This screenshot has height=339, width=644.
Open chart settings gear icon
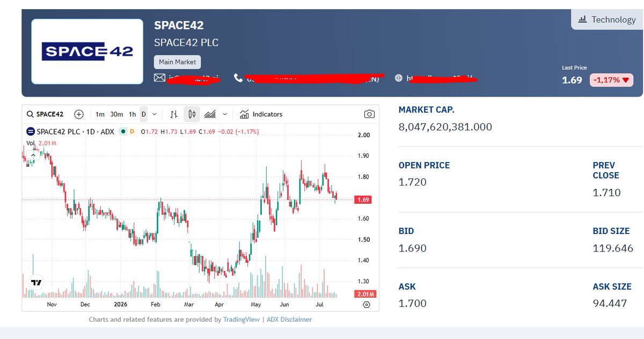point(367,305)
